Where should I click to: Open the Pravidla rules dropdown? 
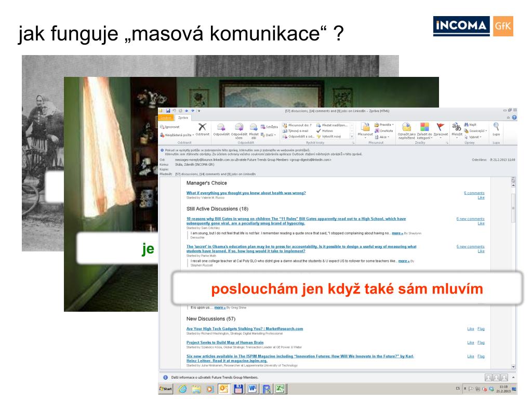point(393,125)
